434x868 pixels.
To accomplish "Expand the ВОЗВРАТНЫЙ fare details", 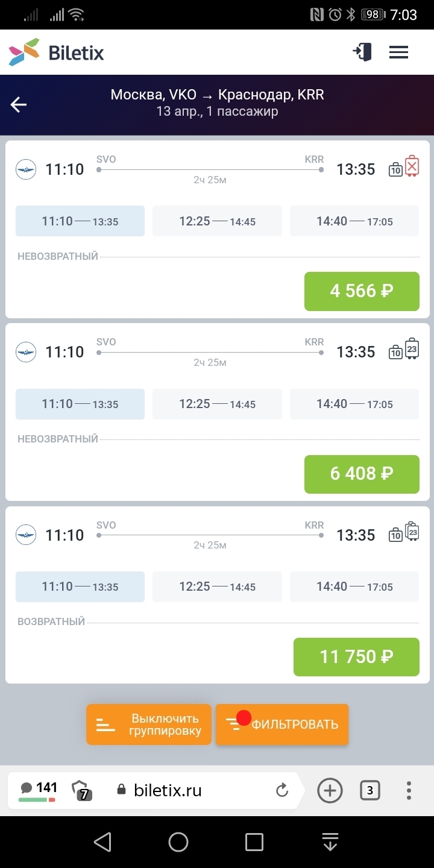I will pyautogui.click(x=51, y=621).
